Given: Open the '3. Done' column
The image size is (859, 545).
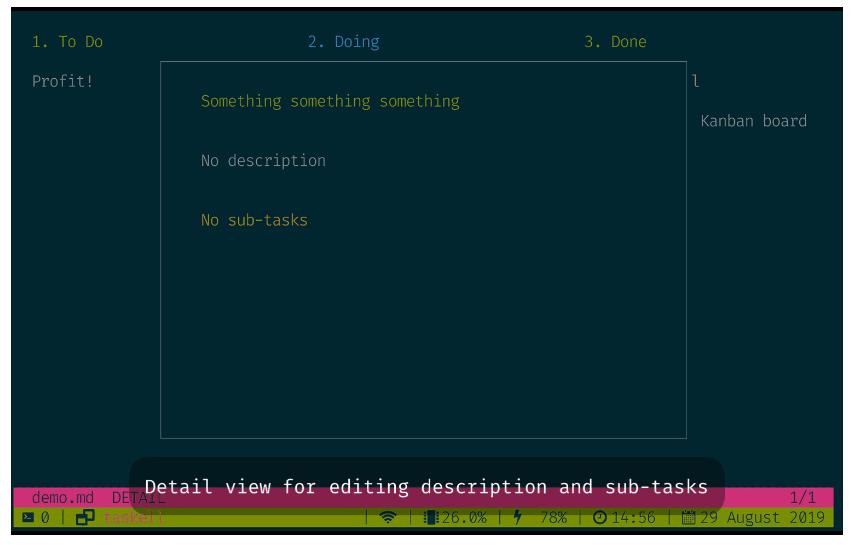Looking at the screenshot, I should click(615, 42).
